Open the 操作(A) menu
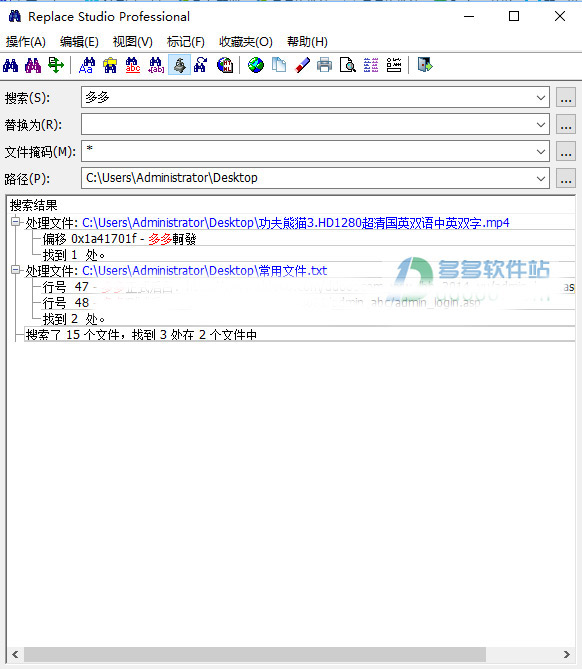Screen dimensions: 582x669 pos(26,42)
